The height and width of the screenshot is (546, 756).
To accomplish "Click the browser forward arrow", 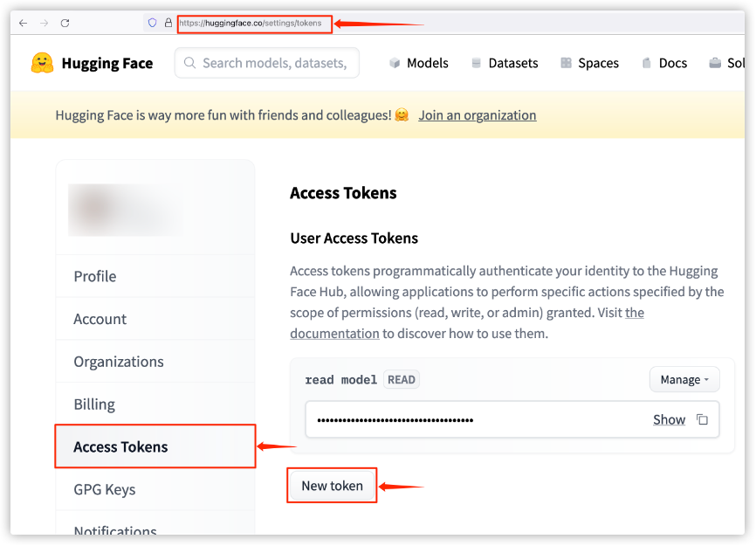I will [44, 23].
